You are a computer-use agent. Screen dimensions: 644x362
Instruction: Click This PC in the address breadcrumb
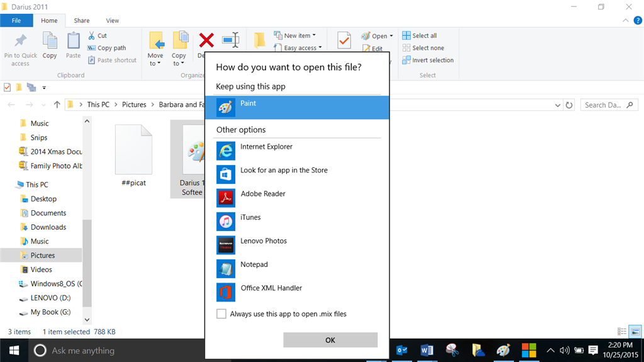(98, 105)
